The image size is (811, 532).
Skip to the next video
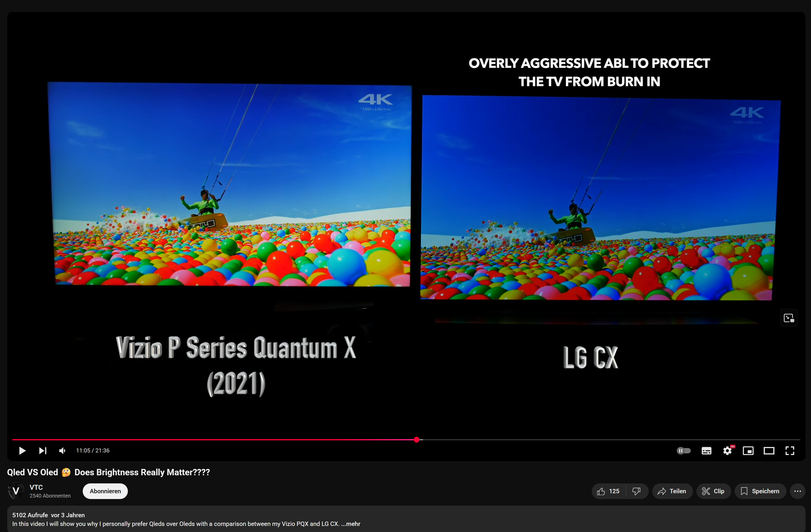(x=42, y=450)
